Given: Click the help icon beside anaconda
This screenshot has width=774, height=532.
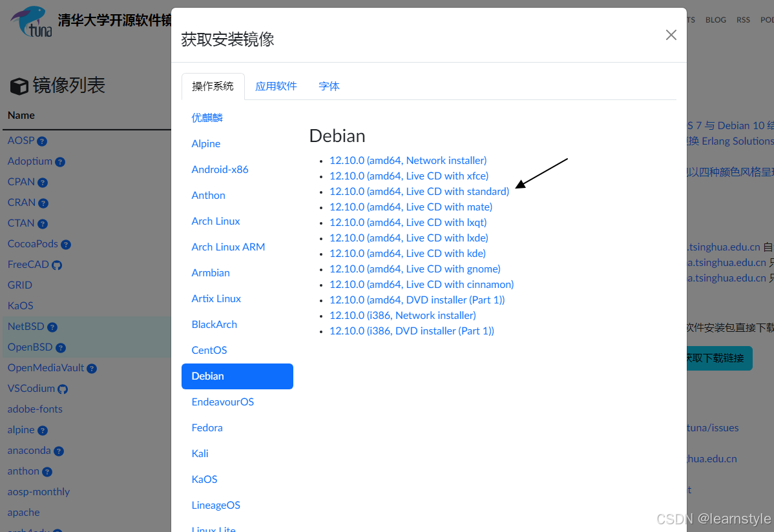Looking at the screenshot, I should click(59, 451).
